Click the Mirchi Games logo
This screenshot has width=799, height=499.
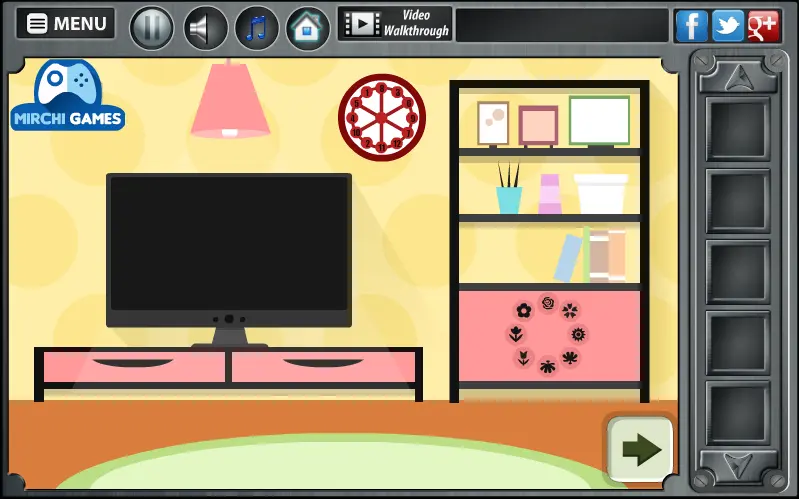point(68,95)
